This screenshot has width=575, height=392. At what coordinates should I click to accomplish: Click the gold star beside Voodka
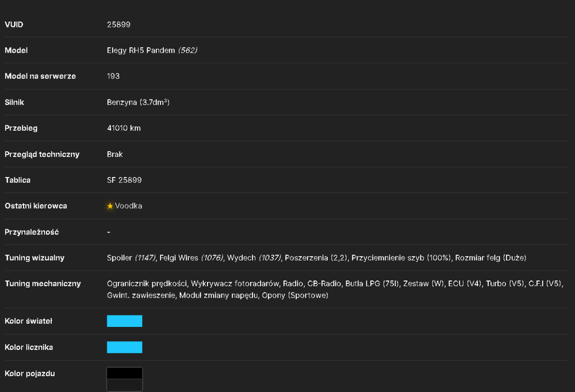pos(110,206)
